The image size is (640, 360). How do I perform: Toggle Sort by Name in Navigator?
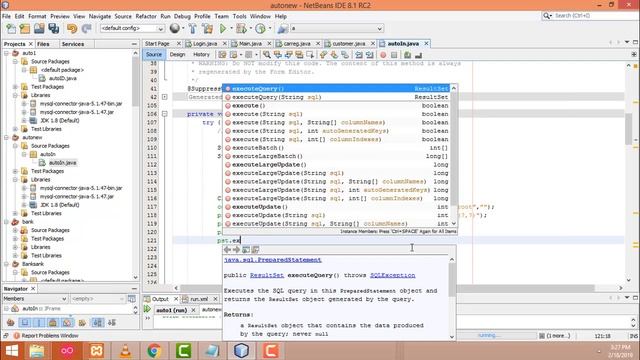point(98,322)
